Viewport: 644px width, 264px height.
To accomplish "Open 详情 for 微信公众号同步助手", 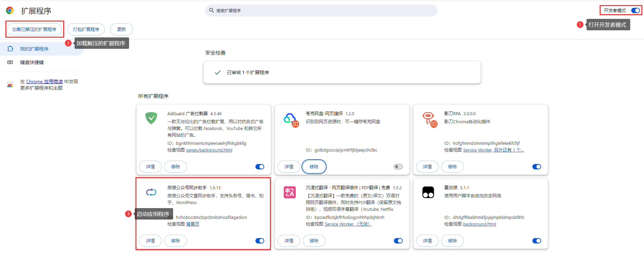I will click(x=151, y=241).
